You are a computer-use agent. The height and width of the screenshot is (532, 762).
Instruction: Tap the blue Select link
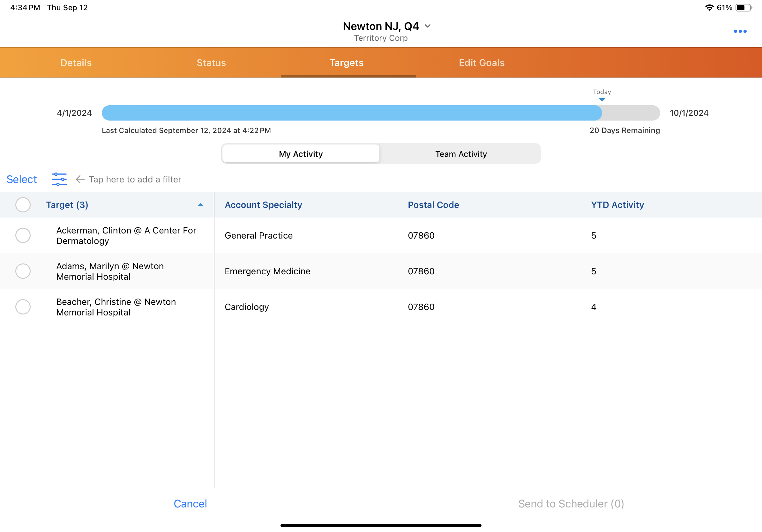(22, 179)
